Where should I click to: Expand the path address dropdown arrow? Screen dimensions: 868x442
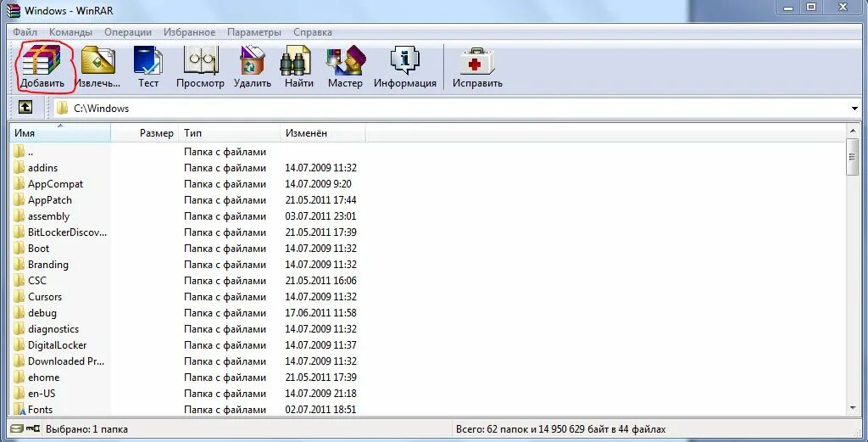coord(854,108)
